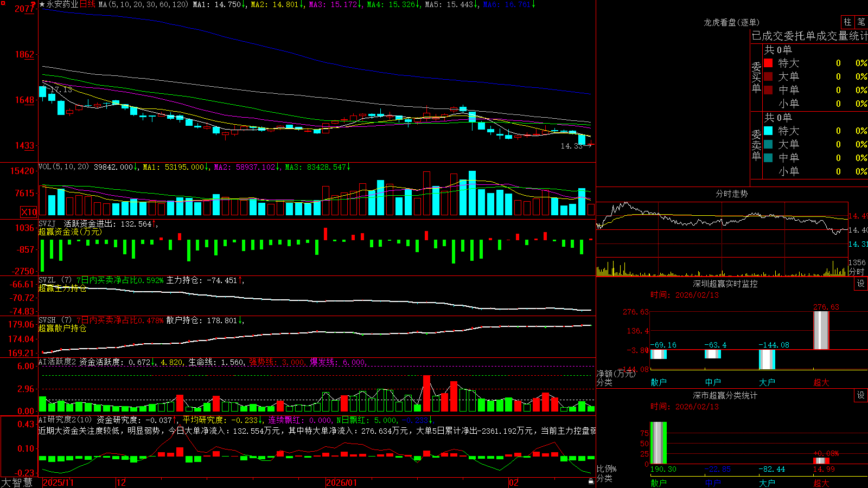Switch the 日线 period label
Screen dimensions: 868x488
pos(88,4)
